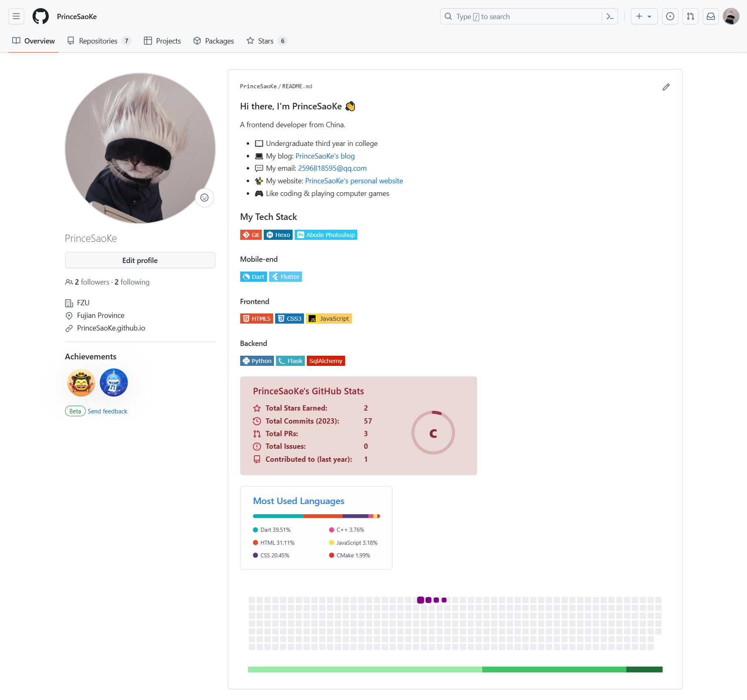
Task: Click the Dart badge
Action: 254,276
